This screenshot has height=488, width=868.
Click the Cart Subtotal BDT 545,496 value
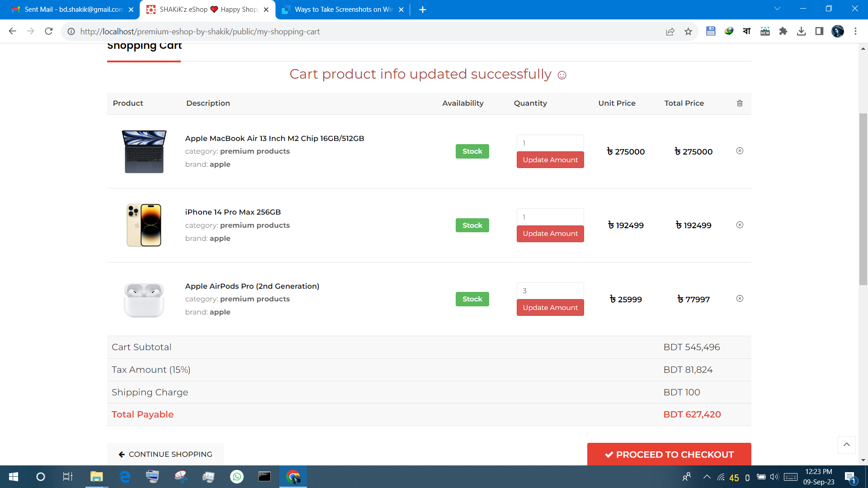[x=692, y=347]
